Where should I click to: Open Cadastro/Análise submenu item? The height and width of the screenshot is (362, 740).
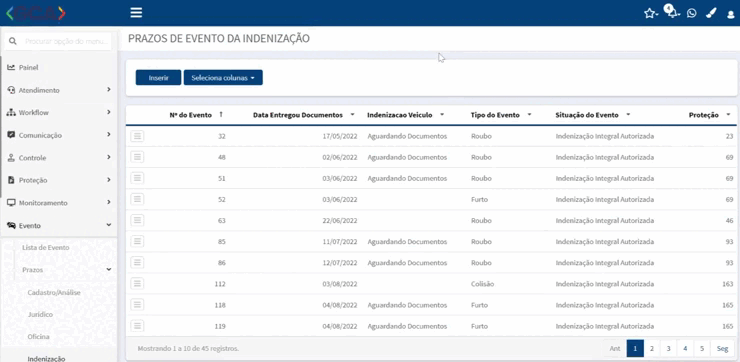54,293
